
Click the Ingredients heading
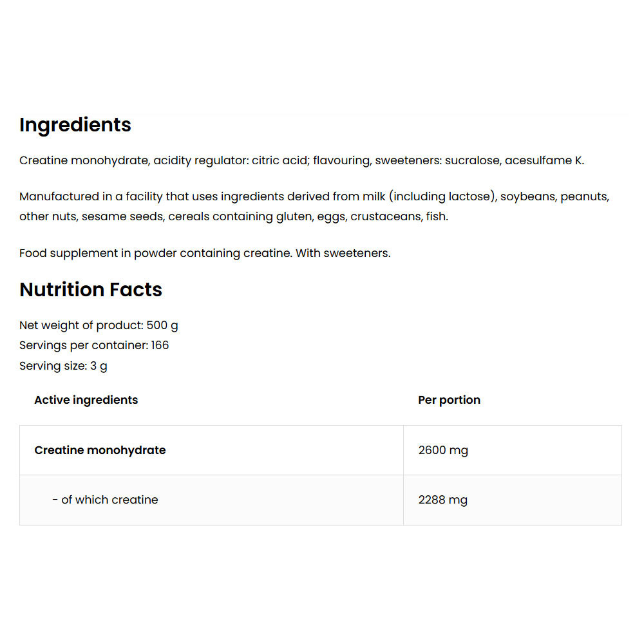[x=75, y=125]
